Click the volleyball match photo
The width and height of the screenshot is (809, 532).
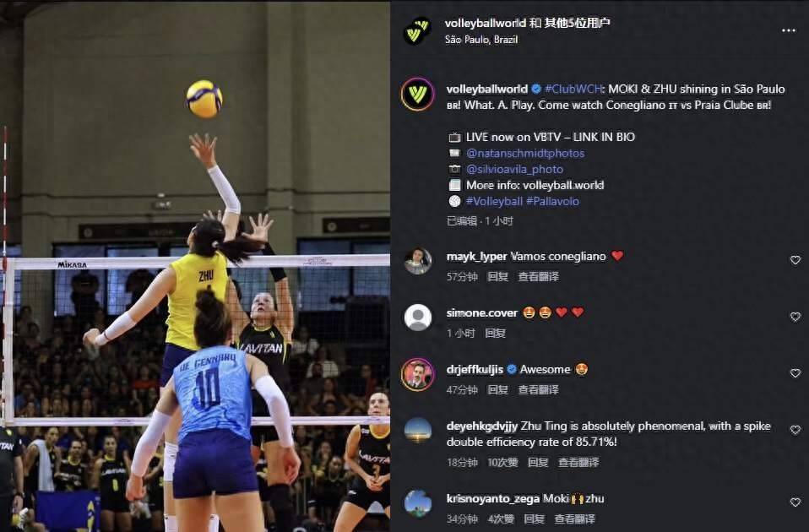tap(195, 266)
